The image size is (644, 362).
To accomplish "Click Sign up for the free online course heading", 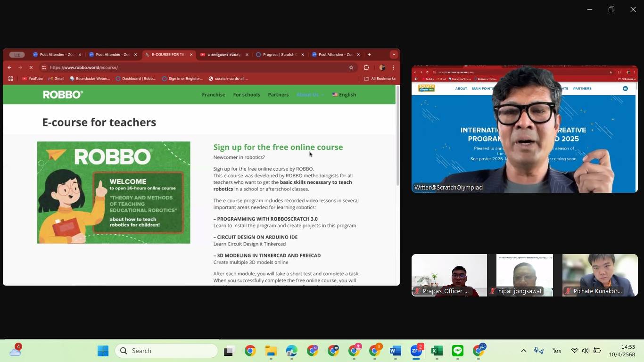I will 278,147.
